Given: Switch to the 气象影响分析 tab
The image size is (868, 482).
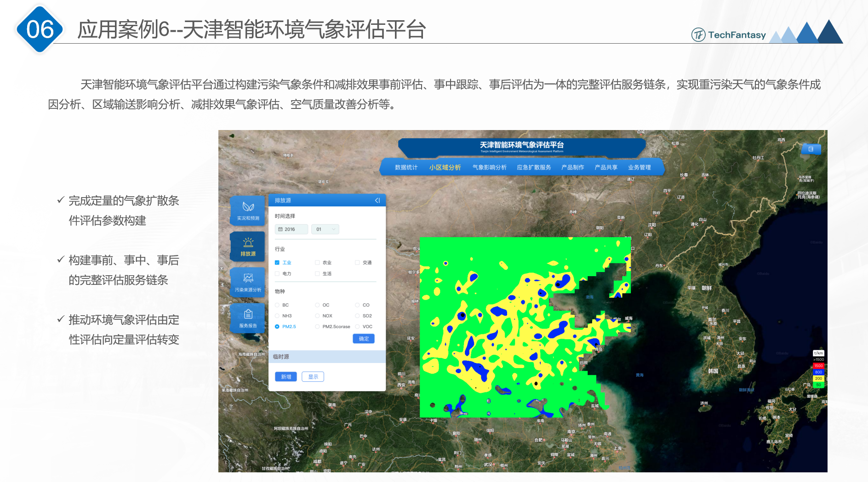Looking at the screenshot, I should [x=490, y=167].
